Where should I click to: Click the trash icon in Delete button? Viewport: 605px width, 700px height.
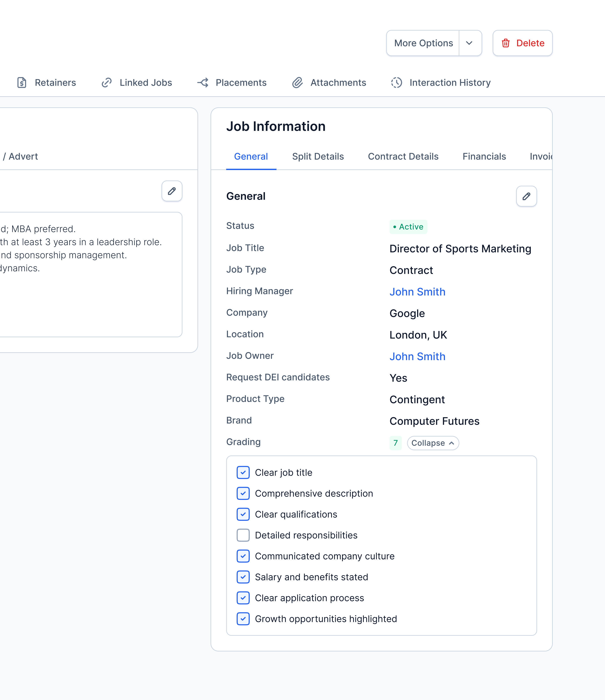click(x=506, y=43)
